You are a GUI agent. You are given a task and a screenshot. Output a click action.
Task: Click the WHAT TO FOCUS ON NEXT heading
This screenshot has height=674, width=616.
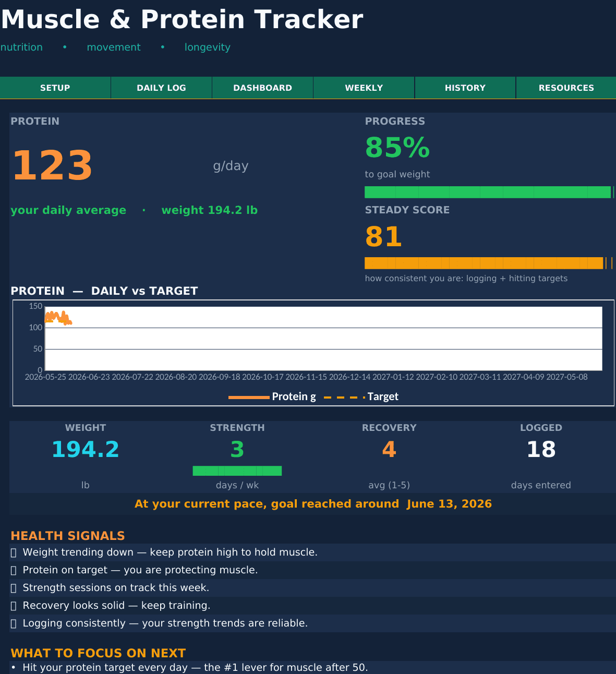pos(98,653)
